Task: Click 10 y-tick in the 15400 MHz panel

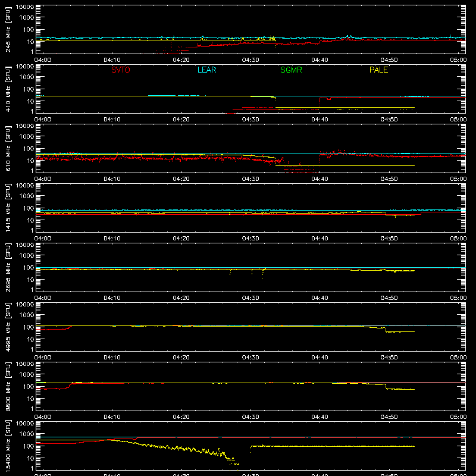Action: coord(30,458)
